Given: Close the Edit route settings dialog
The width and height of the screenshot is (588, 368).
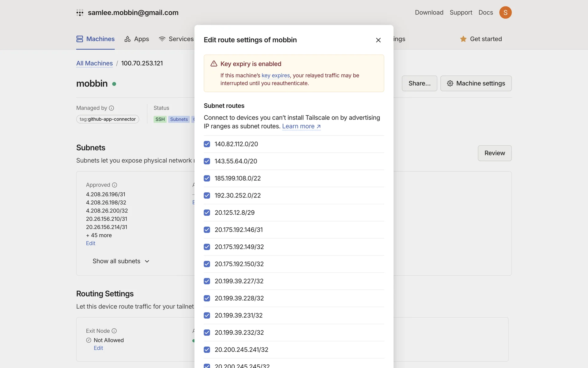Looking at the screenshot, I should click(x=378, y=40).
